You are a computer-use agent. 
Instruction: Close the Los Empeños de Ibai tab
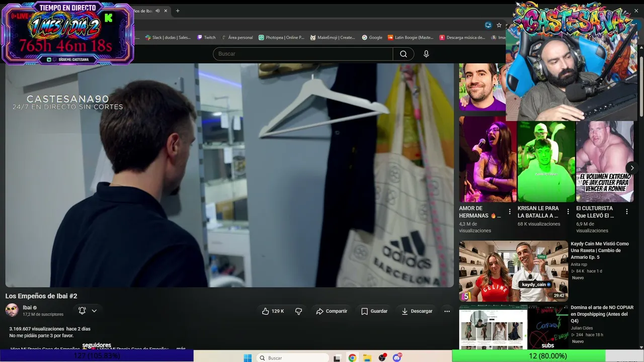click(166, 11)
